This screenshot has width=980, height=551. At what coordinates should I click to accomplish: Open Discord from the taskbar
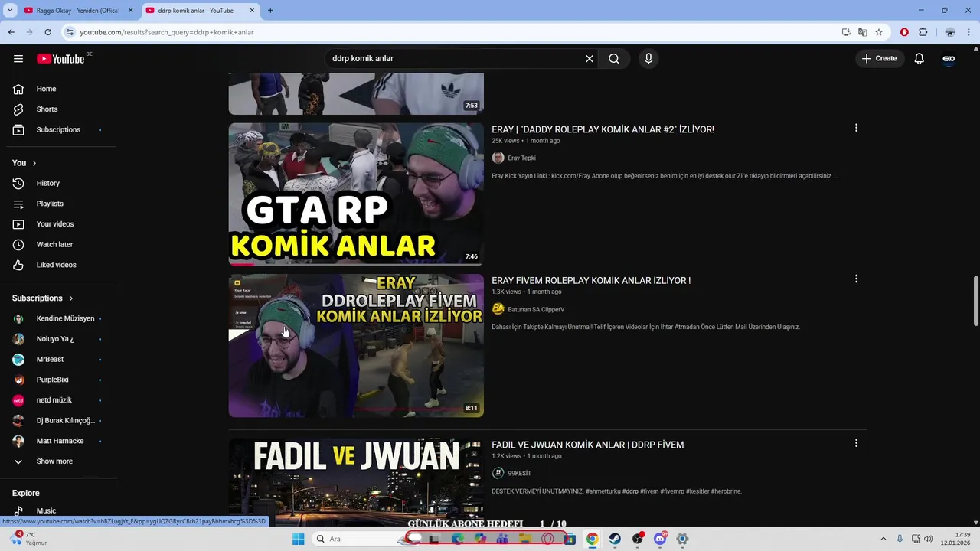coord(660,539)
